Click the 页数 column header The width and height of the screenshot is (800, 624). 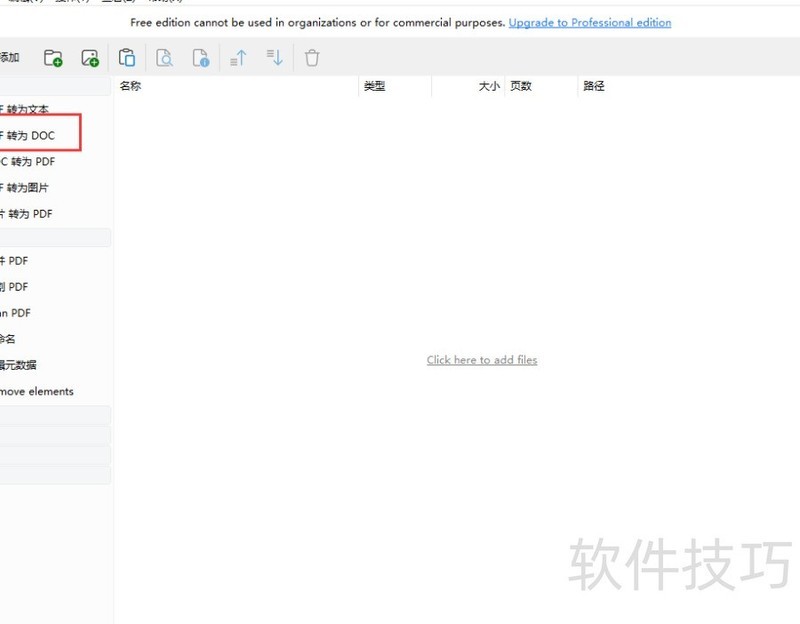521,86
